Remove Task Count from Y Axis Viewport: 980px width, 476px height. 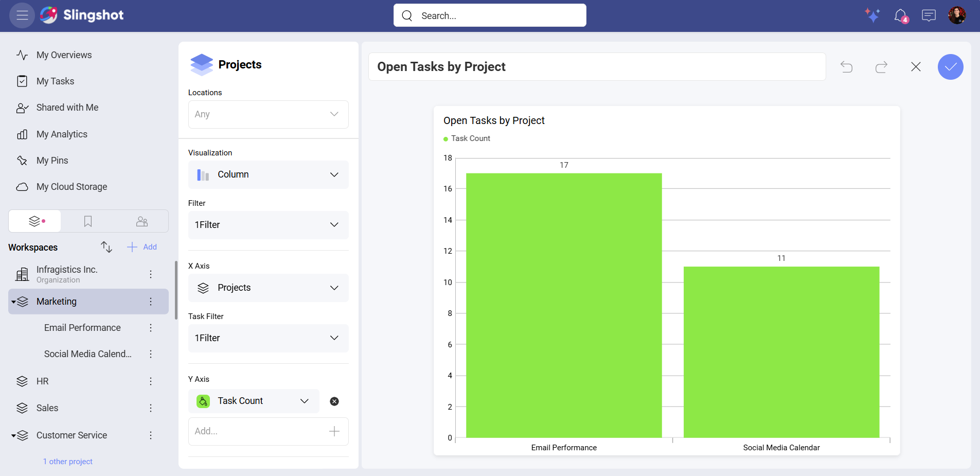[334, 401]
